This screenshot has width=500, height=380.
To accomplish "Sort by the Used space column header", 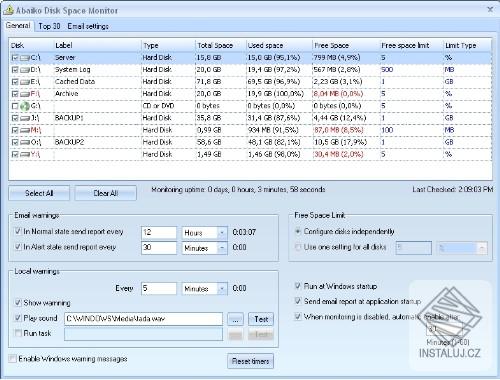I will tap(279, 45).
